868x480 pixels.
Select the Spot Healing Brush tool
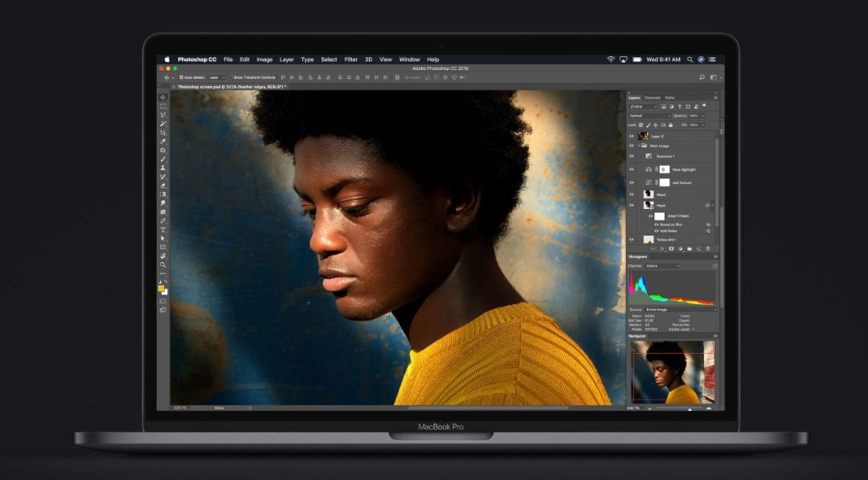click(x=162, y=150)
